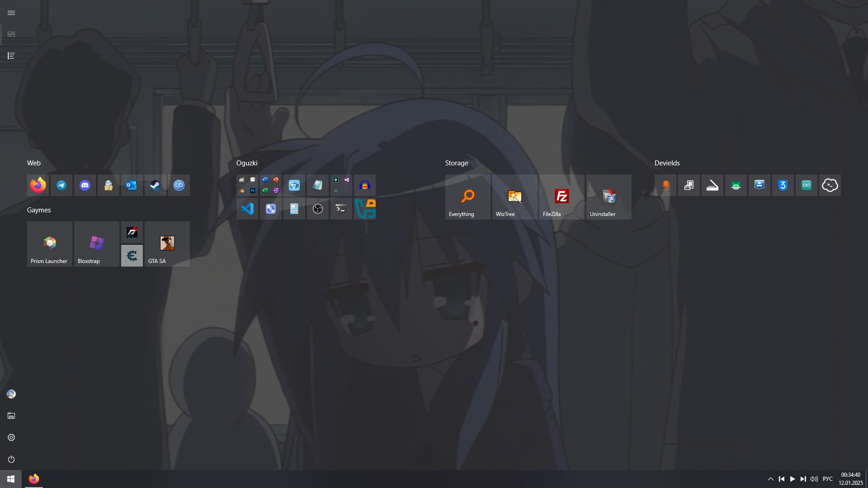The width and height of the screenshot is (868, 488).
Task: Switch to the All apps list view
Action: click(11, 56)
